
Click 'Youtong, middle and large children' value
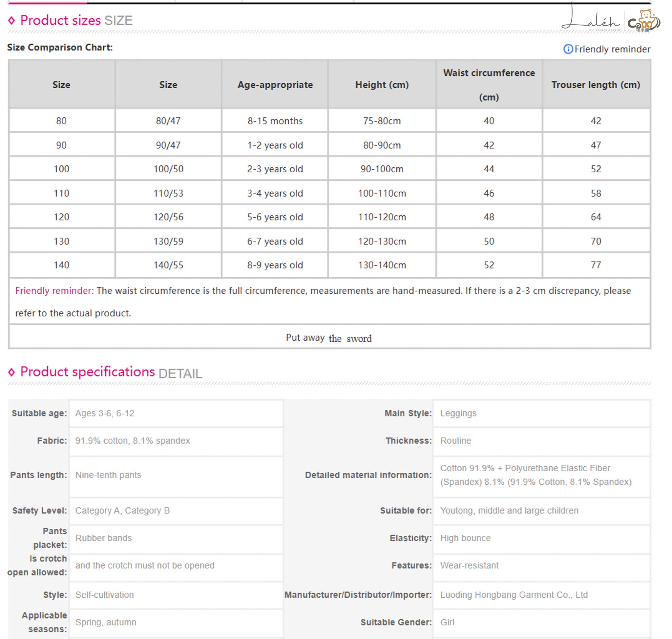click(509, 511)
